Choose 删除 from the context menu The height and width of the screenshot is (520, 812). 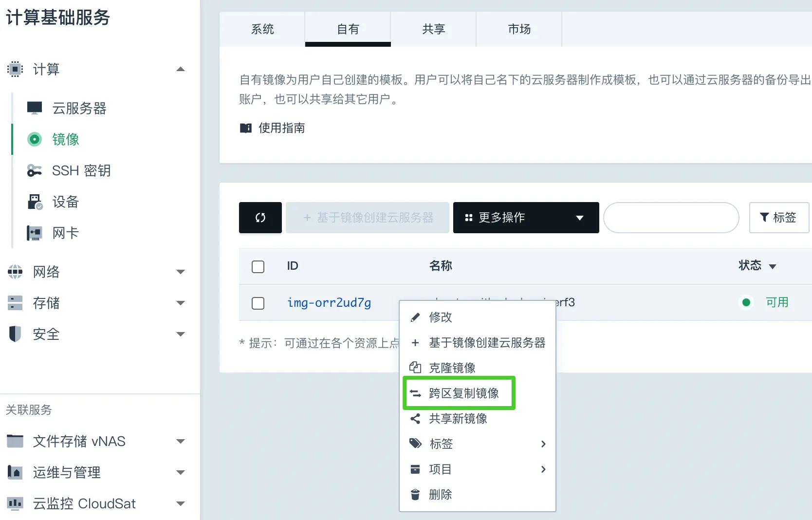pos(478,495)
